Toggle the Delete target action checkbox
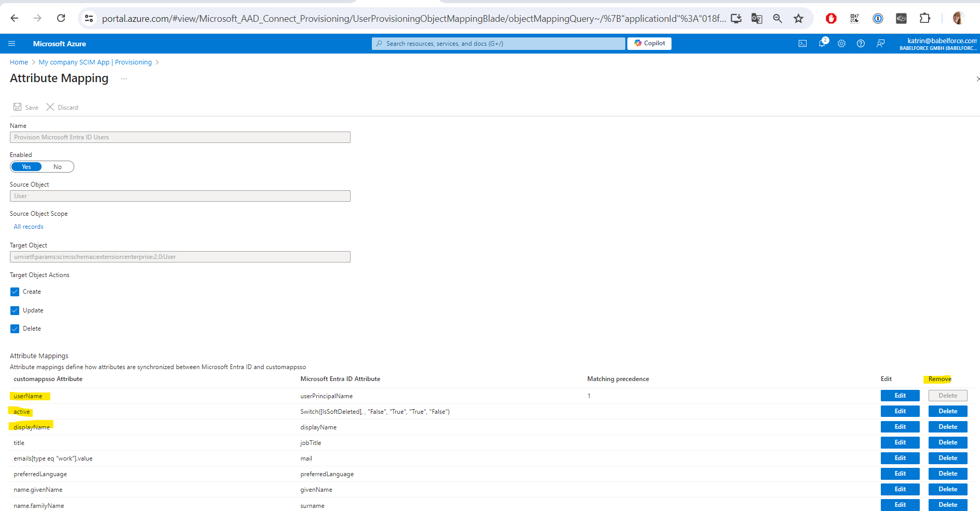The width and height of the screenshot is (980, 511). click(x=15, y=329)
